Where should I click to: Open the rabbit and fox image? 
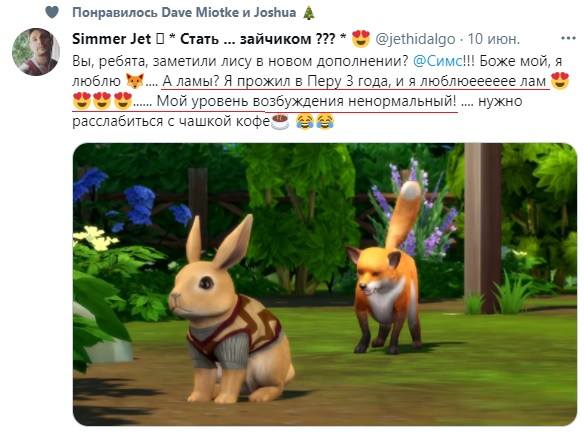click(324, 284)
